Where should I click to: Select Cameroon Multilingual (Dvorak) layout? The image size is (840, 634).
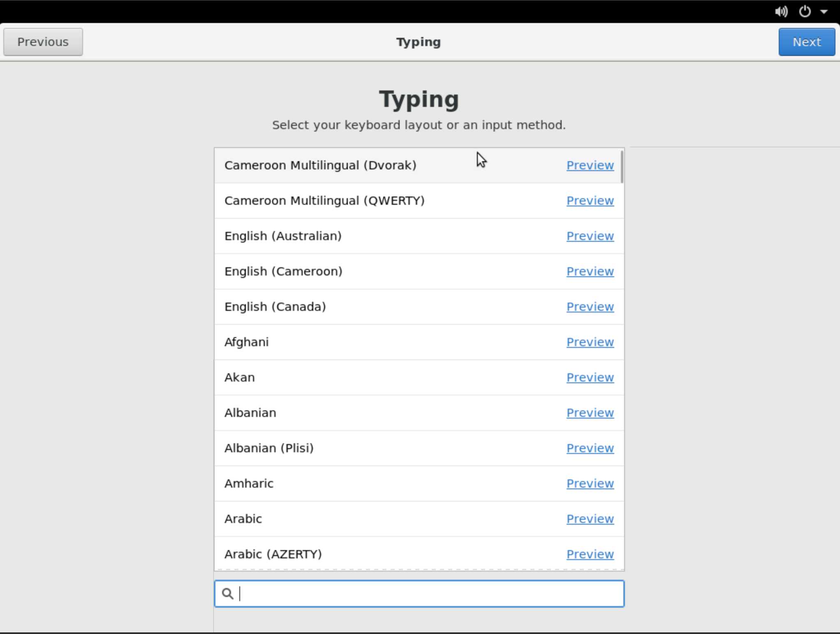(320, 164)
